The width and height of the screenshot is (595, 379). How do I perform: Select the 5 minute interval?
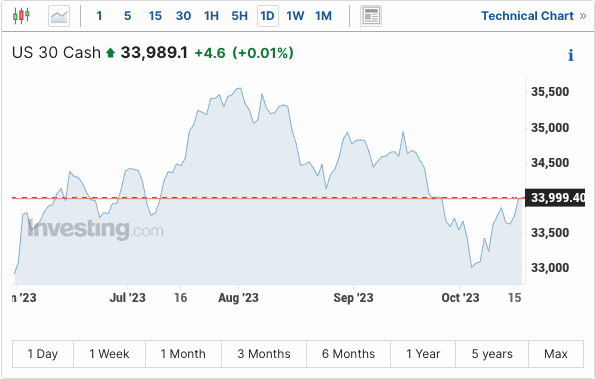(x=128, y=16)
